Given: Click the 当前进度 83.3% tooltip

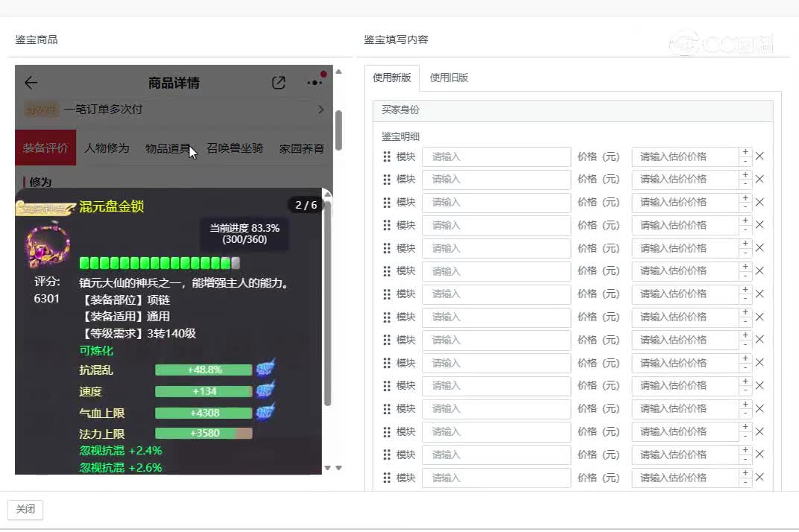Looking at the screenshot, I should tap(244, 234).
